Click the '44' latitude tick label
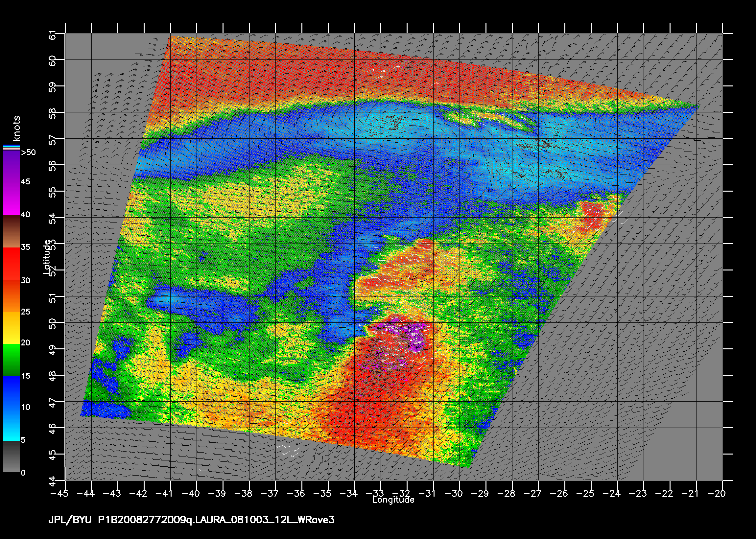This screenshot has height=539, width=756. [52, 481]
